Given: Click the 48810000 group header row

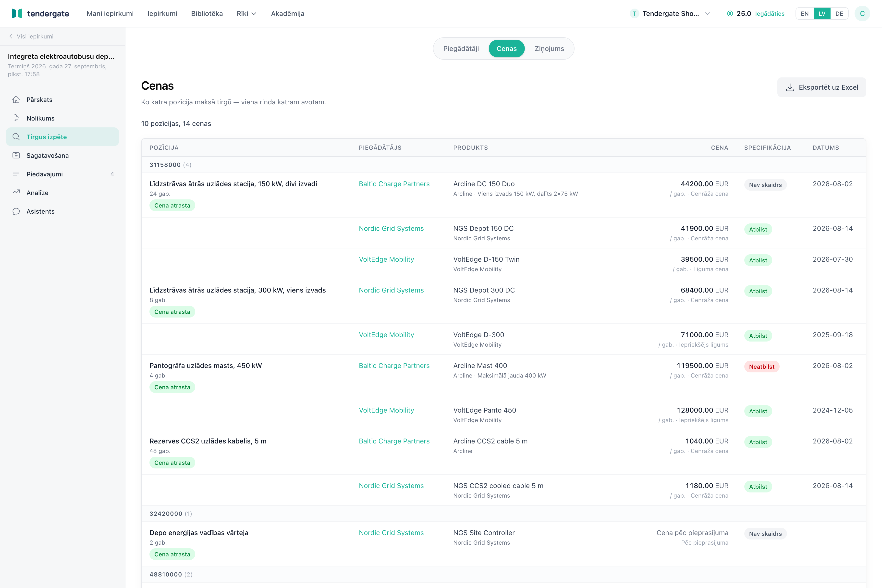Looking at the screenshot, I should point(504,575).
